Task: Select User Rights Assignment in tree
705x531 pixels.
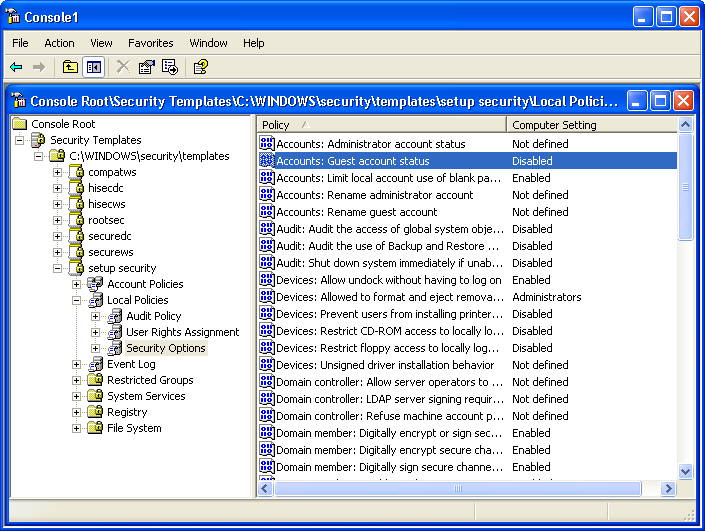Action: [182, 332]
